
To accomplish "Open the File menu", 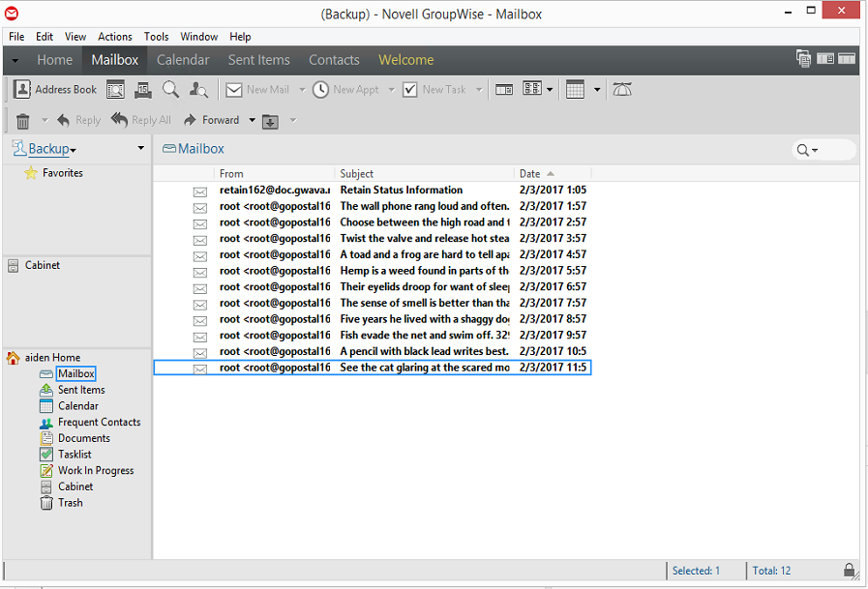I will pos(16,37).
